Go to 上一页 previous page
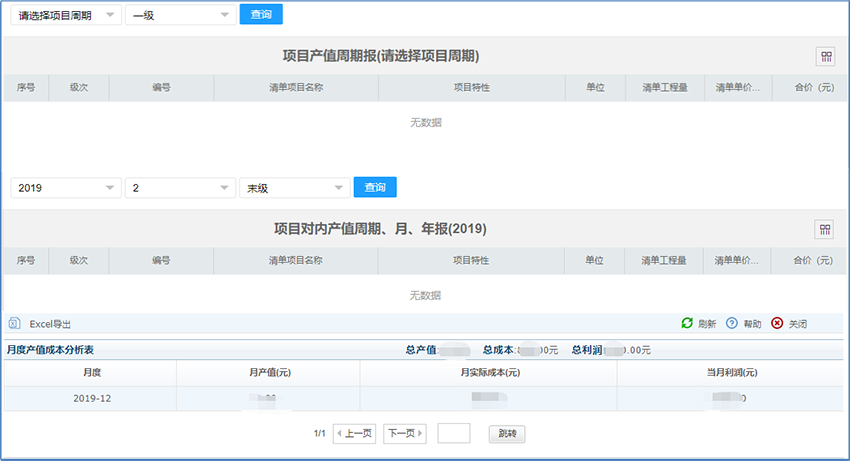The height and width of the screenshot is (461, 850). click(354, 434)
